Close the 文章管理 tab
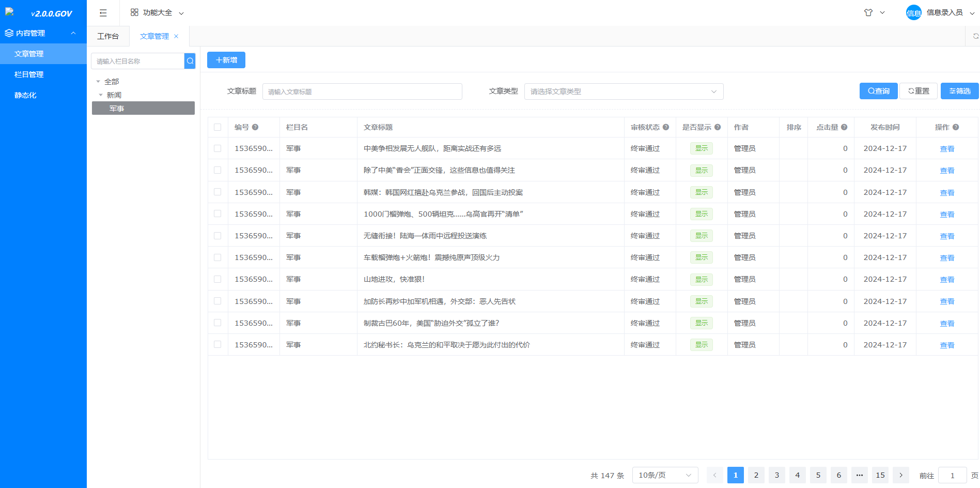The width and height of the screenshot is (980, 488). tap(176, 36)
